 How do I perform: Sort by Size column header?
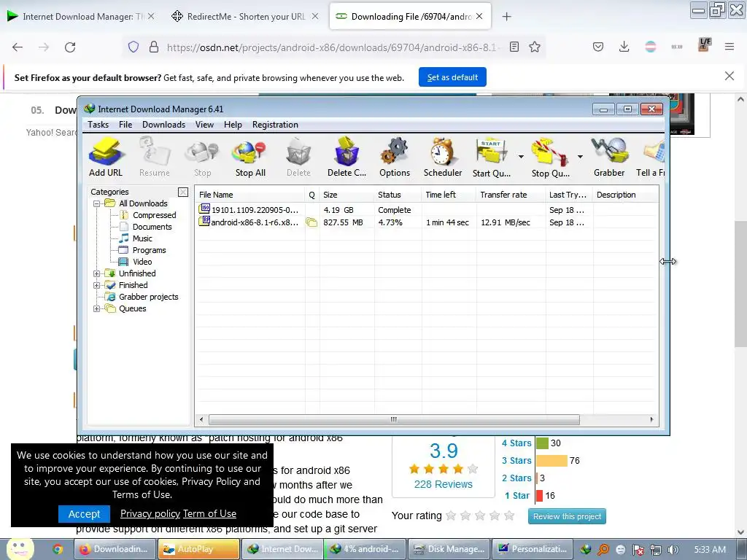[x=347, y=195]
